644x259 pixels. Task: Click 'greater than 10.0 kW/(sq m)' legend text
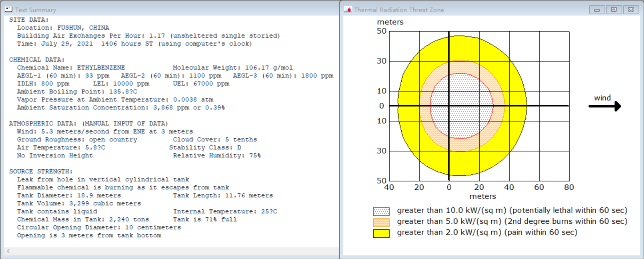[512, 211]
